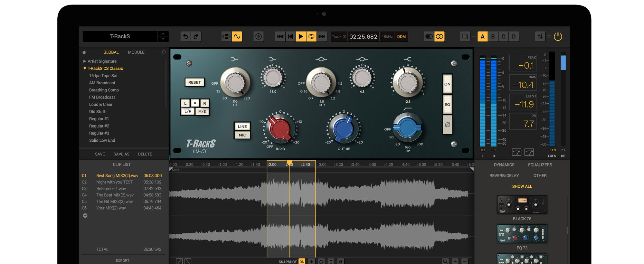Click the low-shelf frequency knob at 110 Hz

point(235,82)
